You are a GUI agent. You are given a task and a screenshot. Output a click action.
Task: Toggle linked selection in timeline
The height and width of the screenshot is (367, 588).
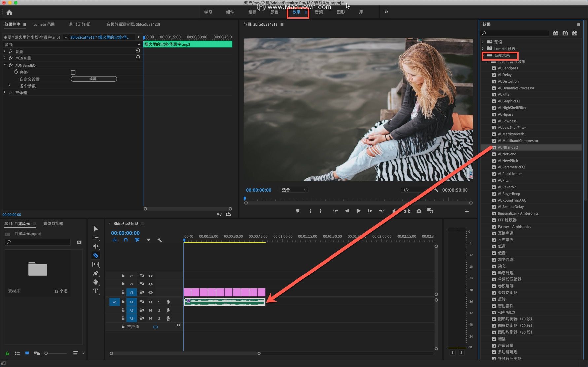pyautogui.click(x=137, y=240)
